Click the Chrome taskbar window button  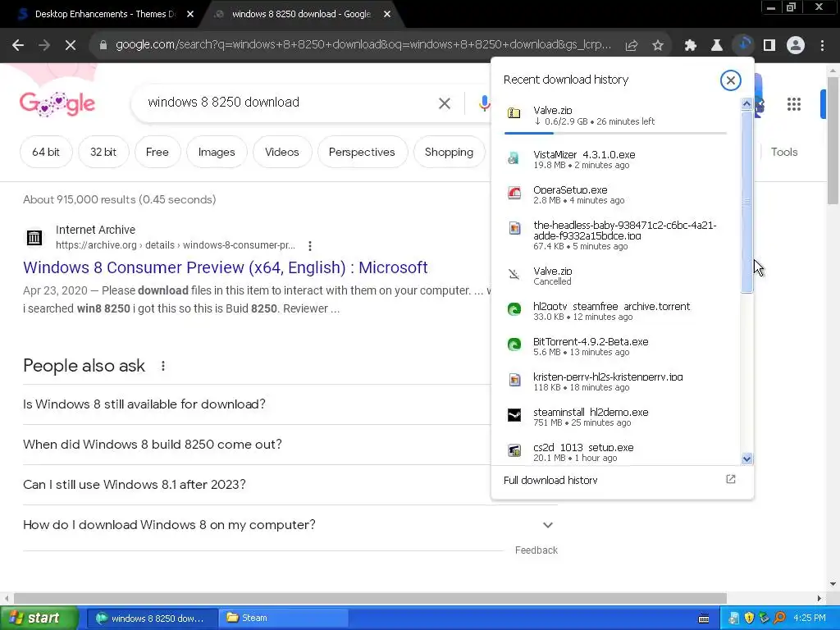[x=152, y=619]
